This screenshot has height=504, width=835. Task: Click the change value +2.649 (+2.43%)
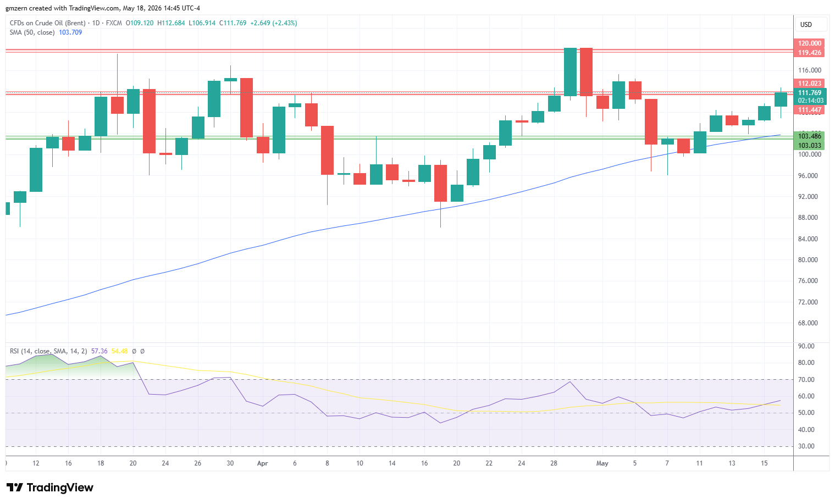pos(274,23)
